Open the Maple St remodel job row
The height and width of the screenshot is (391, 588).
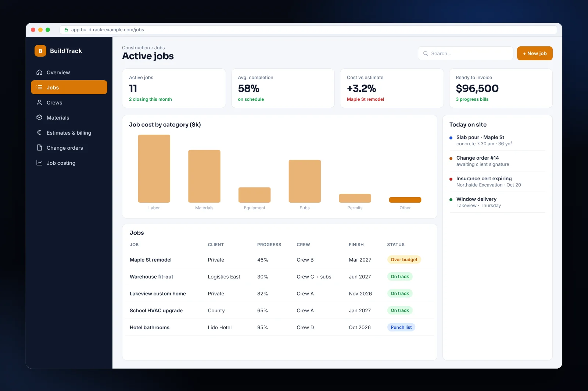280,260
